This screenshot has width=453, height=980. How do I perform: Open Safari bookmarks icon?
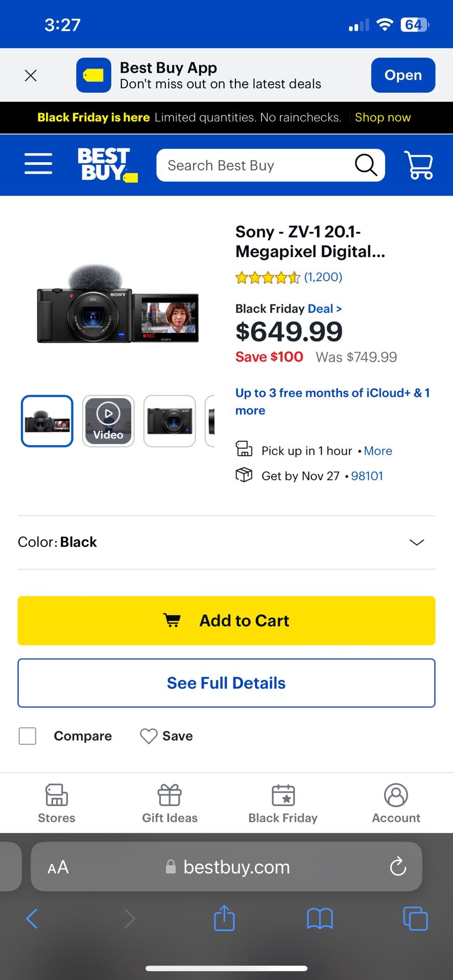(320, 918)
